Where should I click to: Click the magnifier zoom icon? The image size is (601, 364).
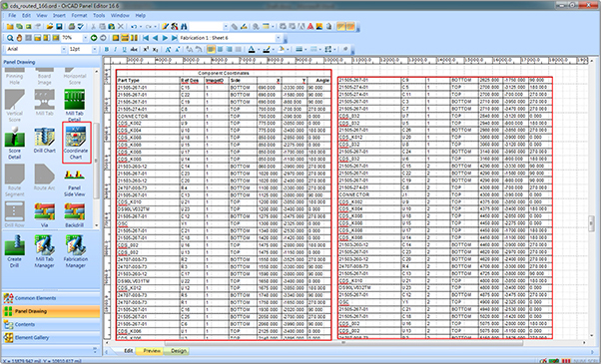[x=10, y=38]
